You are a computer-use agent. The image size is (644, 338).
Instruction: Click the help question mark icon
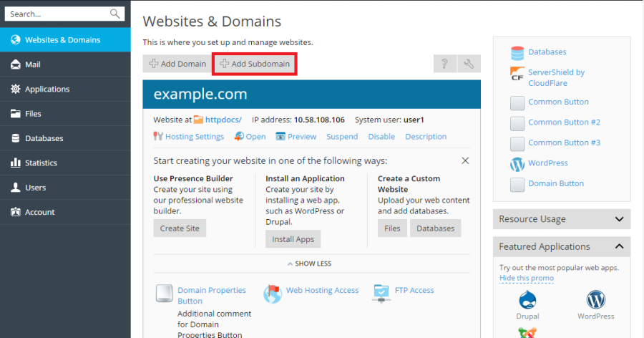[x=444, y=64]
